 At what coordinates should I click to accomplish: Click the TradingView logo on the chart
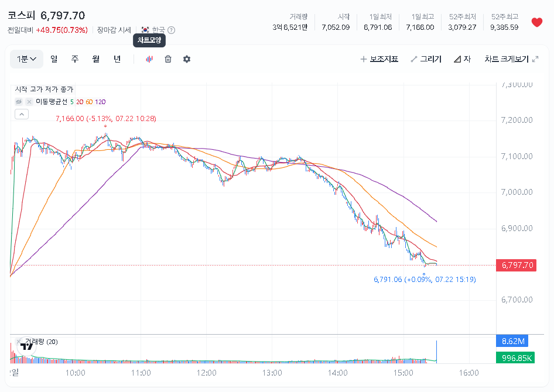click(26, 346)
